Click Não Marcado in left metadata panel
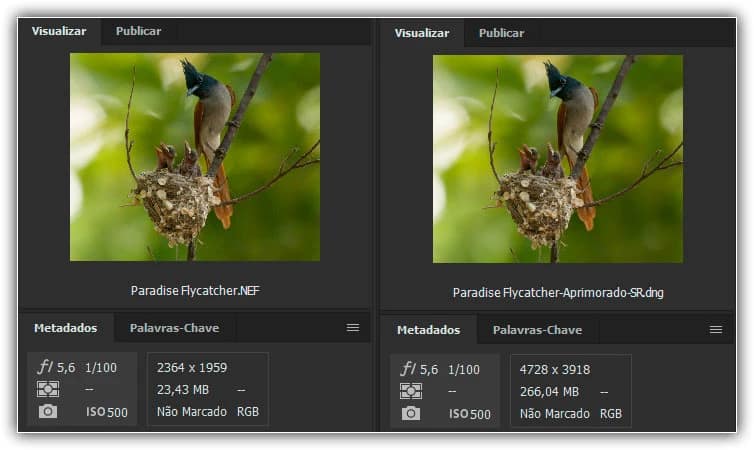754x450 pixels. [191, 412]
